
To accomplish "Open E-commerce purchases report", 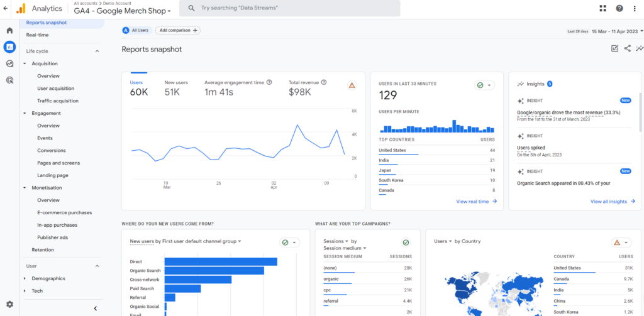I will pyautogui.click(x=65, y=212).
